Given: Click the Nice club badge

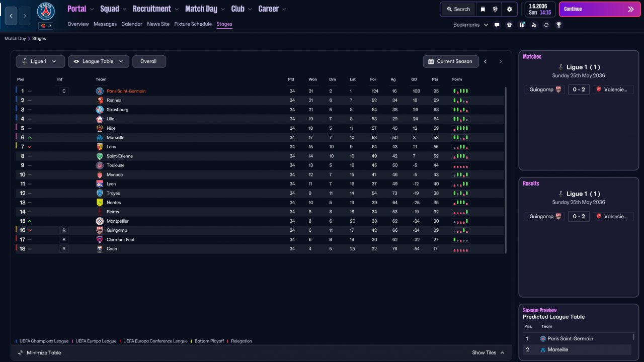Looking at the screenshot, I should pyautogui.click(x=100, y=128).
